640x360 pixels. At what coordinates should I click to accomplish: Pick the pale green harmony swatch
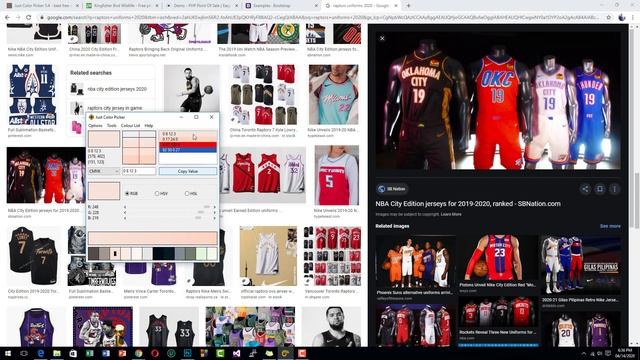point(201,254)
